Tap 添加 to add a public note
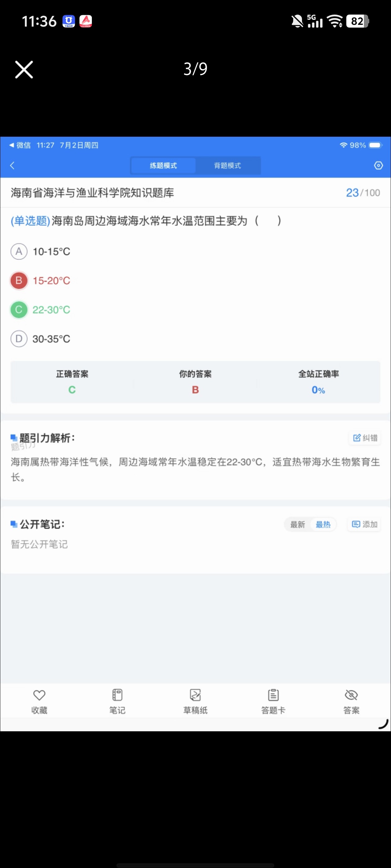 pos(364,524)
